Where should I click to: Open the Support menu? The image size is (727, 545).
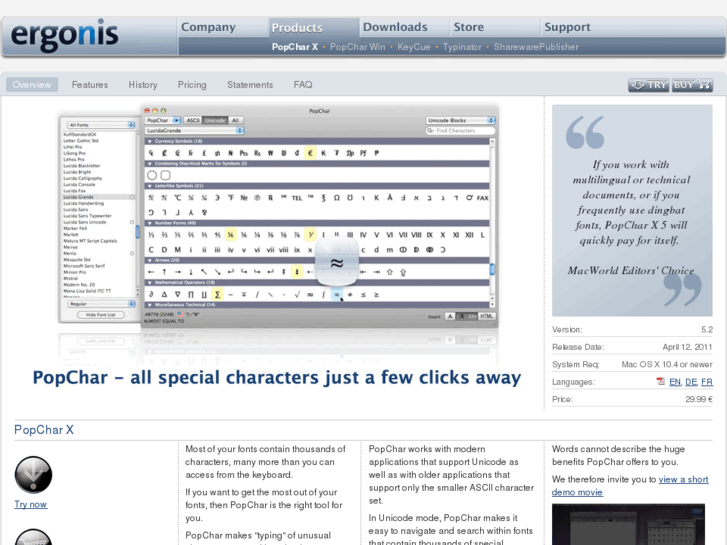[x=568, y=27]
